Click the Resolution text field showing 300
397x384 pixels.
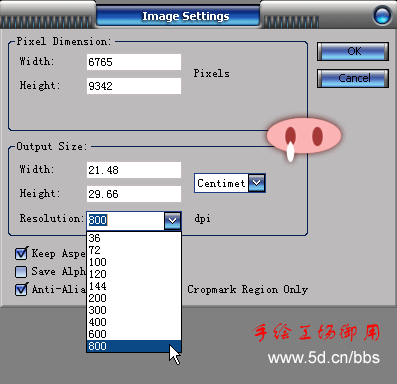(x=126, y=220)
